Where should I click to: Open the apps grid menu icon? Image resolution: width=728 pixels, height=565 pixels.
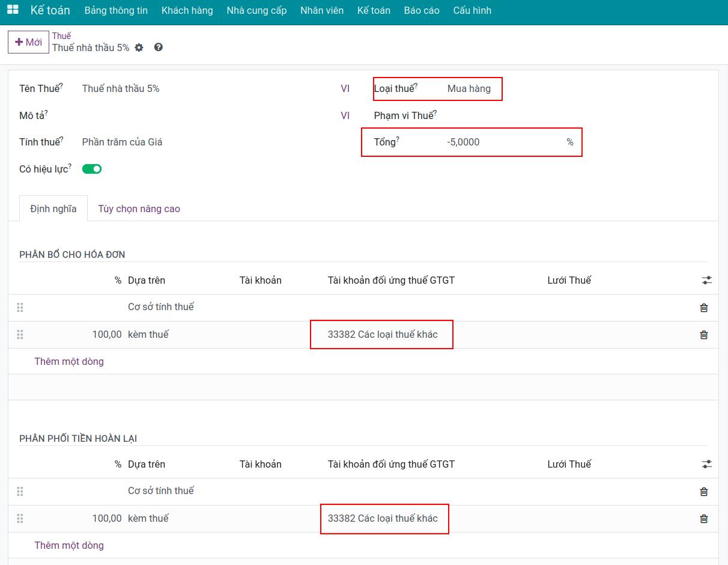pos(12,10)
